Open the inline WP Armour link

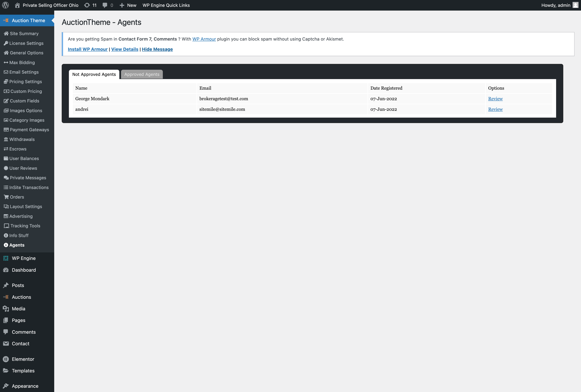click(x=204, y=39)
